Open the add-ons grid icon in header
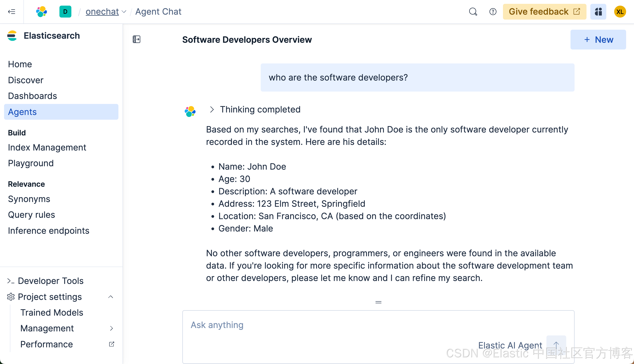 click(x=598, y=11)
